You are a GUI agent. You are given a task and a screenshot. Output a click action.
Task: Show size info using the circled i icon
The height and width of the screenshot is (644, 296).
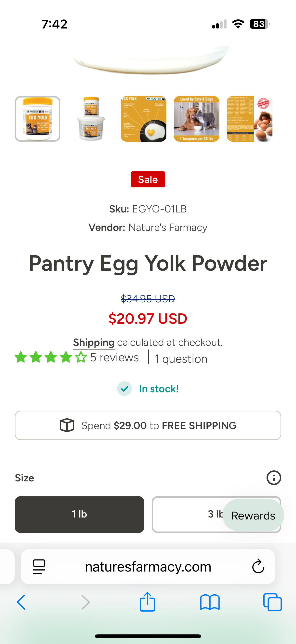click(x=273, y=478)
